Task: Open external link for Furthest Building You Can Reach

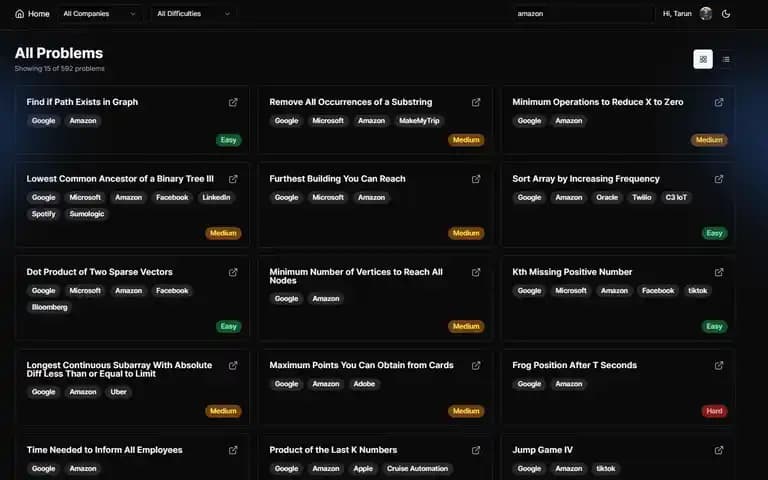Action: [476, 179]
